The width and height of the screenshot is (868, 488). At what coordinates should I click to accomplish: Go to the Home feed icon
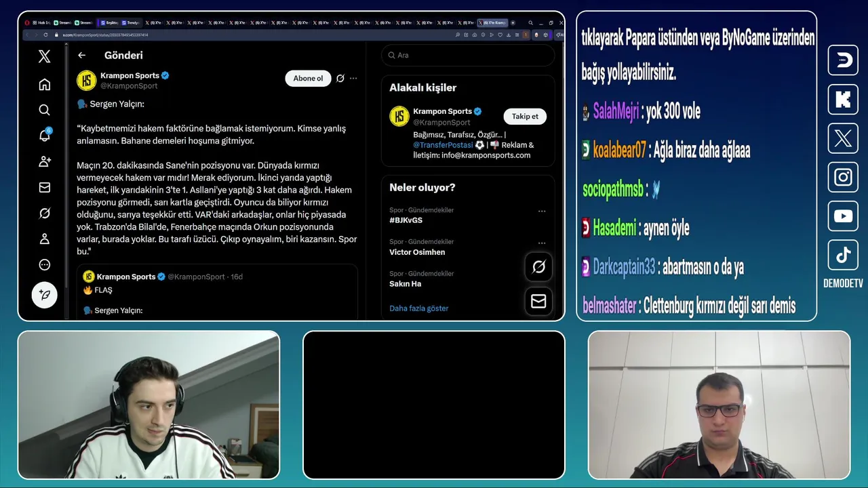44,84
